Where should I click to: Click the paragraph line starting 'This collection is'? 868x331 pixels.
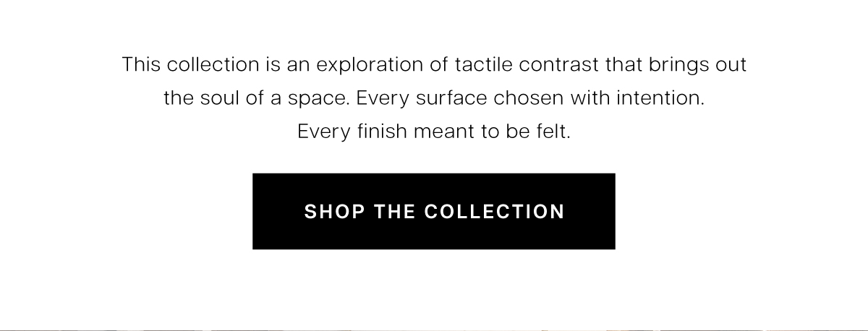point(434,65)
